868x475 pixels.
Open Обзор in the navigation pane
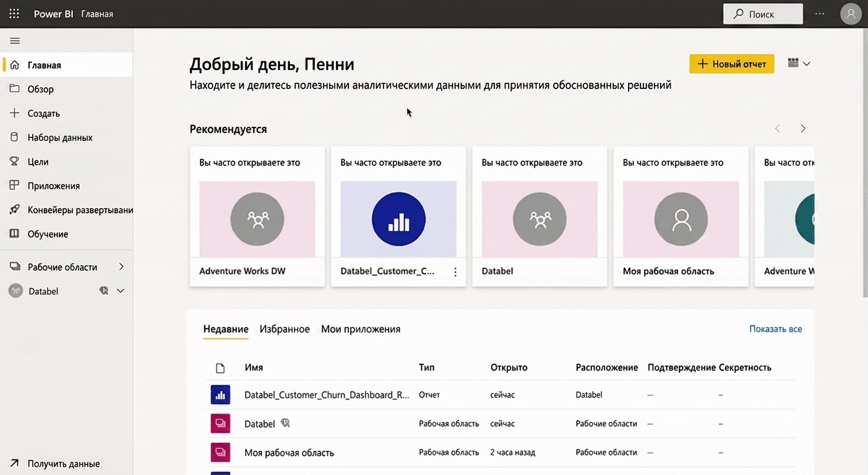tap(67, 89)
